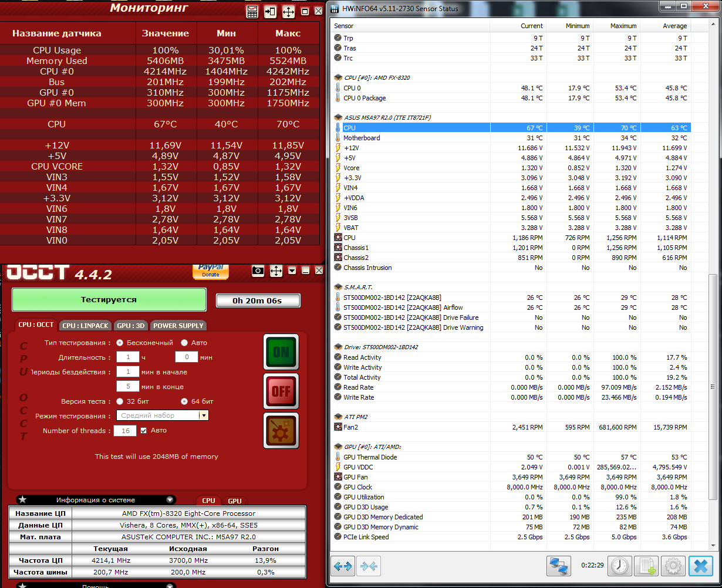The image size is (722, 588).
Task: Click duration minutes input field
Action: point(186,357)
